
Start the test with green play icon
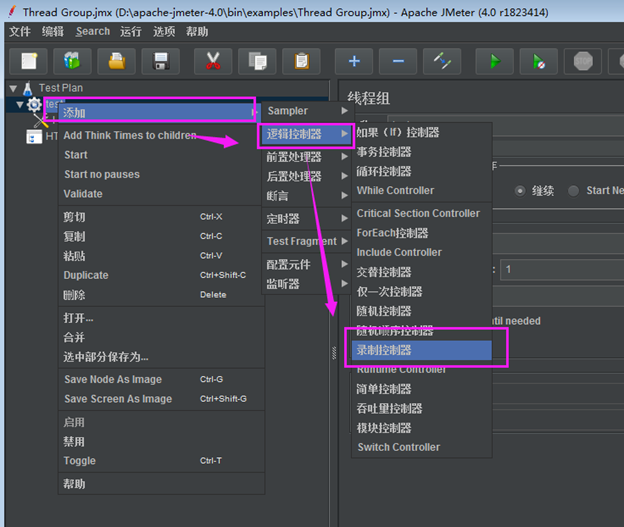click(x=495, y=62)
